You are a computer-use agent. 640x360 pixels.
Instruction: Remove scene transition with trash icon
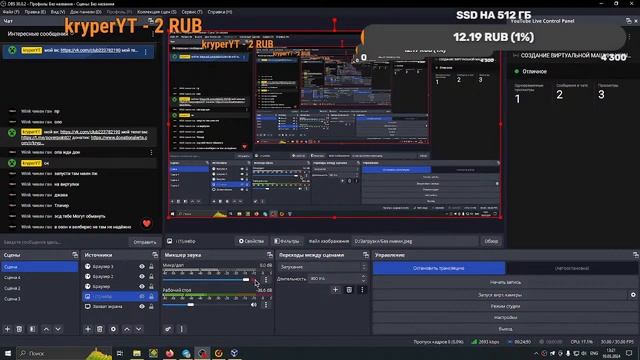click(x=349, y=290)
